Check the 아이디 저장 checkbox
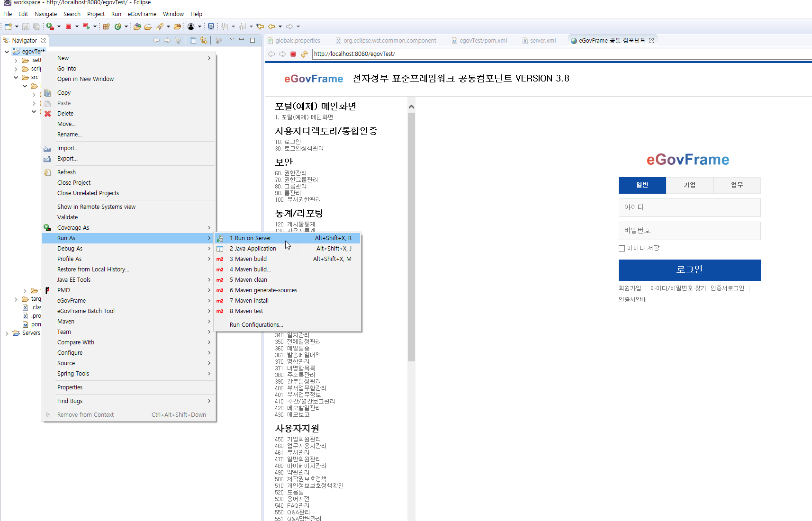This screenshot has width=812, height=521. coord(622,248)
